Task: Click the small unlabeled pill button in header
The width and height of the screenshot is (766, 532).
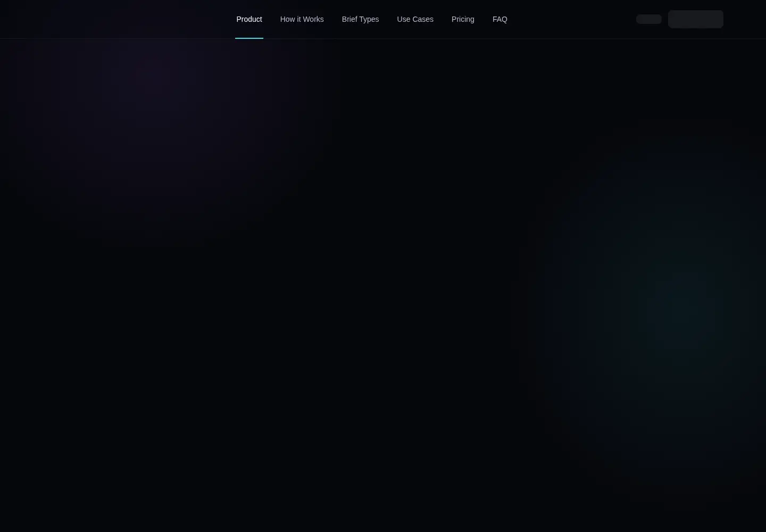Action: [649, 19]
